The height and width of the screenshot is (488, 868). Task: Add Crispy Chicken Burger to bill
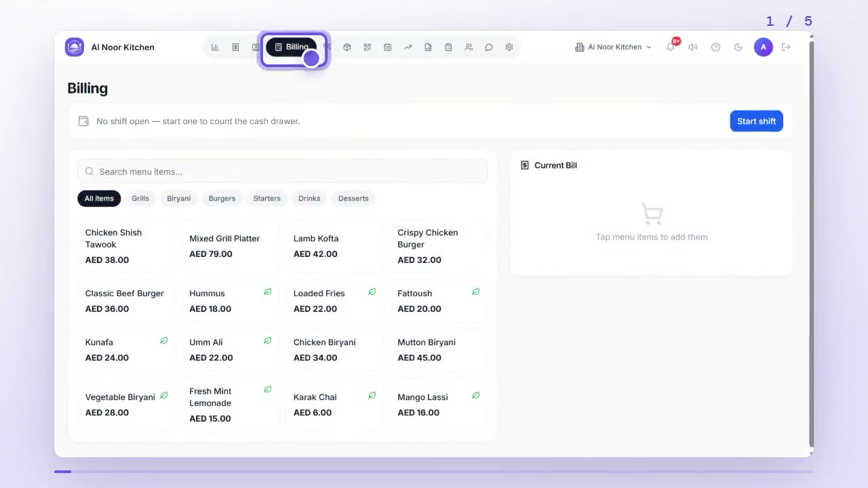click(x=439, y=246)
